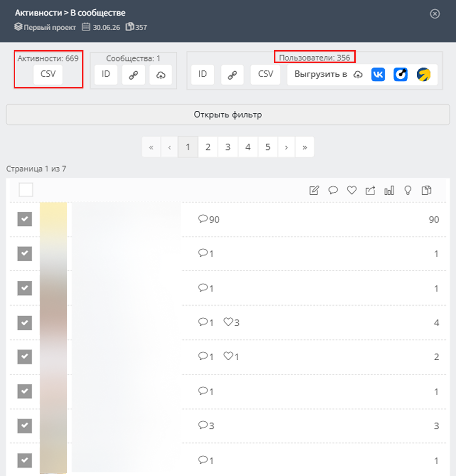Jump to the last page double arrow
This screenshot has height=476, width=456.
coord(305,147)
